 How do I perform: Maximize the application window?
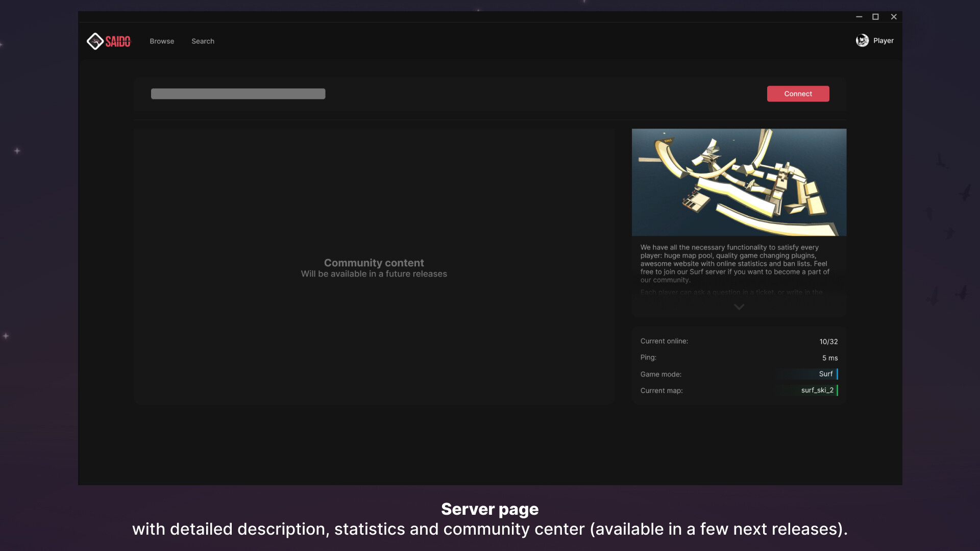pos(876,16)
